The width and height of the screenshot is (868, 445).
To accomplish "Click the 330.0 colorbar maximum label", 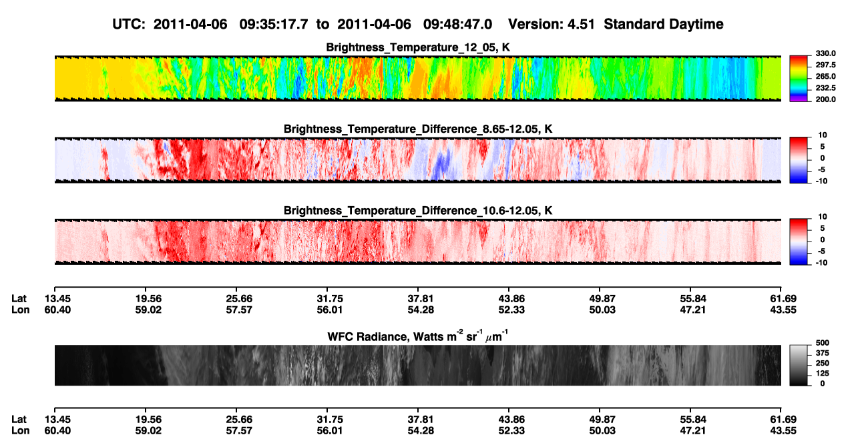I will [x=825, y=53].
